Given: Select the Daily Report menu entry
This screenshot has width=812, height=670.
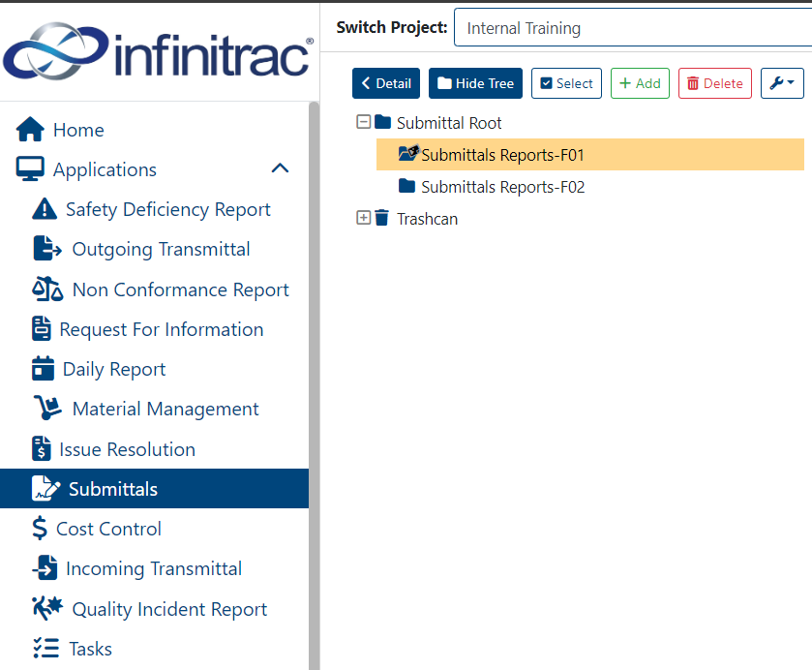Looking at the screenshot, I should click(x=114, y=370).
